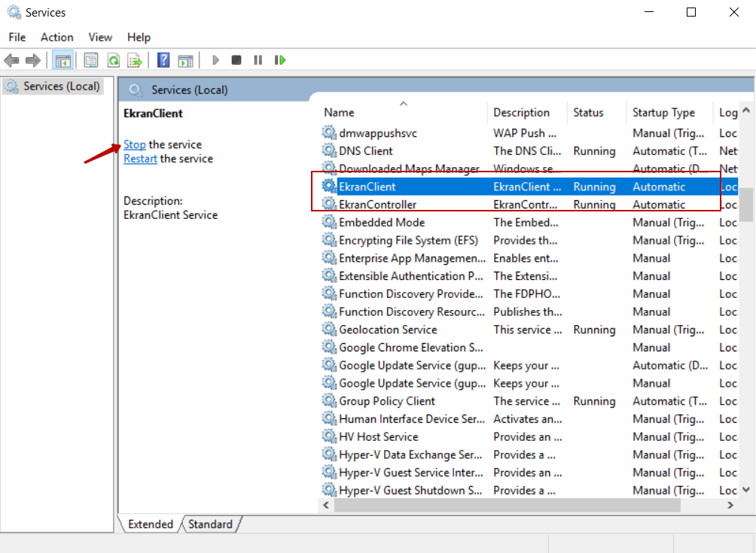
Task: Click the horizontal scrollbar right arrow
Action: [x=730, y=506]
